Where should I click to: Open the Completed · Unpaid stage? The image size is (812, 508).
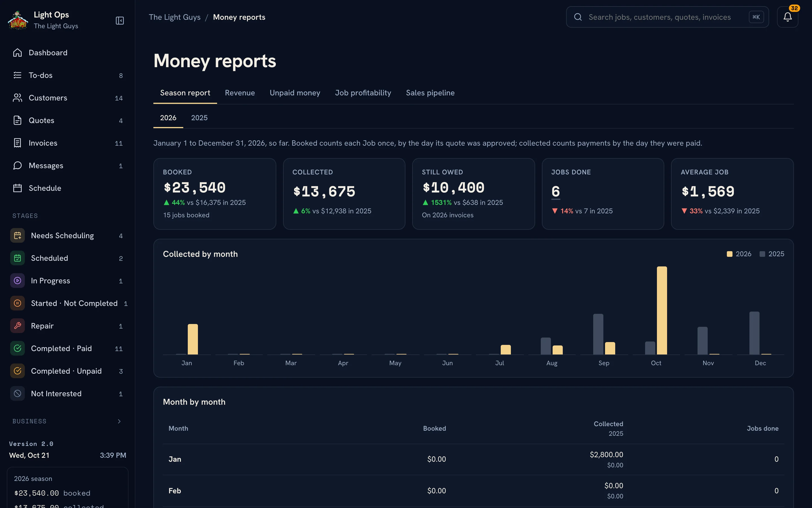67,371
